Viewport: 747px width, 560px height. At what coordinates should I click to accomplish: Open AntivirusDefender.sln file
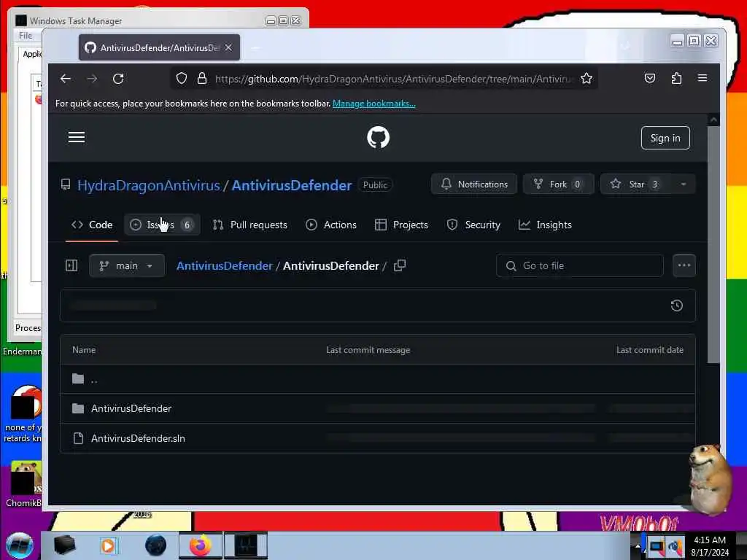click(x=138, y=438)
